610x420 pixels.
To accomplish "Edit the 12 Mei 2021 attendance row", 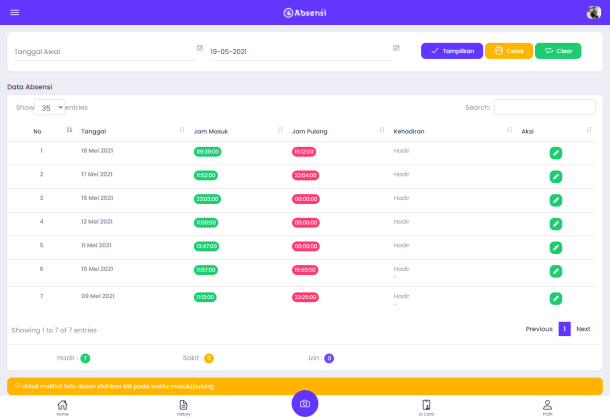I will tap(556, 222).
